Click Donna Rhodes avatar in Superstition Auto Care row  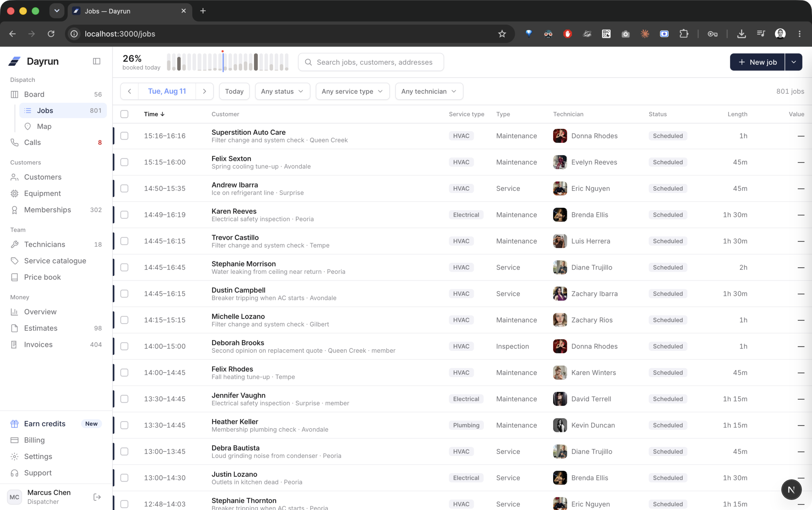point(560,136)
